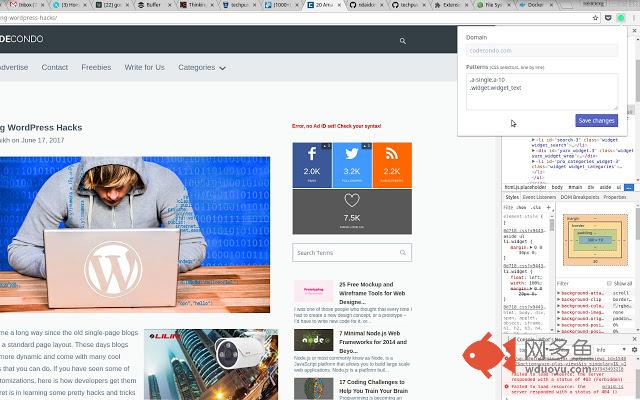The image size is (640, 400).
Task: Click the search magnifier in site header
Action: [402, 41]
